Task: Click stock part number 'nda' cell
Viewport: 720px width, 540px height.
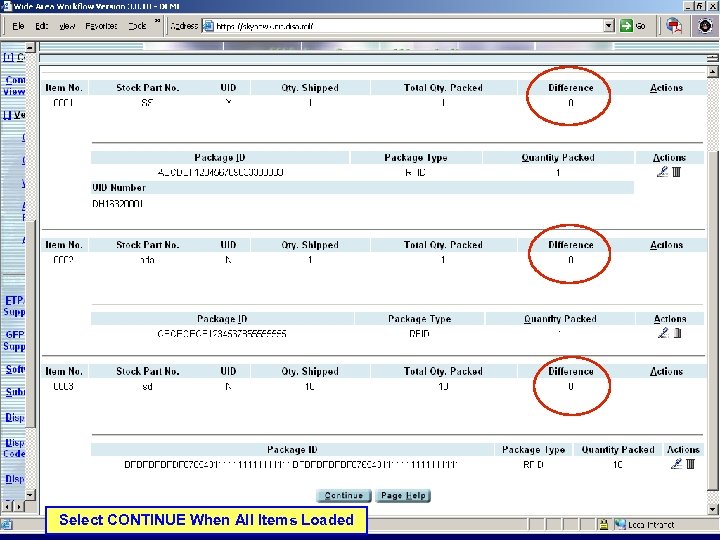Action: point(147,260)
